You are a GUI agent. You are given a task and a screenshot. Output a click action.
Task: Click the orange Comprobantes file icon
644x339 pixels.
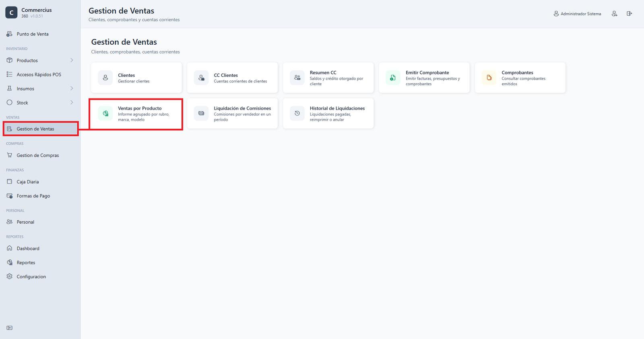click(489, 78)
